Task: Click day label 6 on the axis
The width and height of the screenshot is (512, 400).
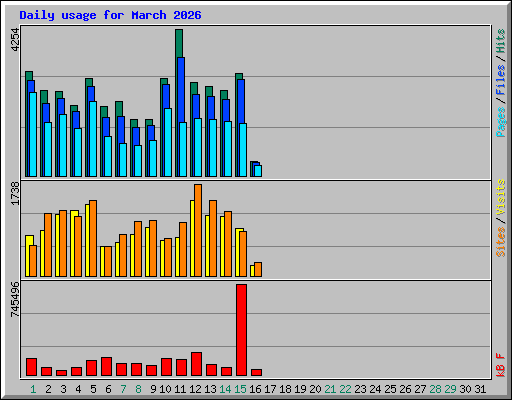Action: pos(108,389)
